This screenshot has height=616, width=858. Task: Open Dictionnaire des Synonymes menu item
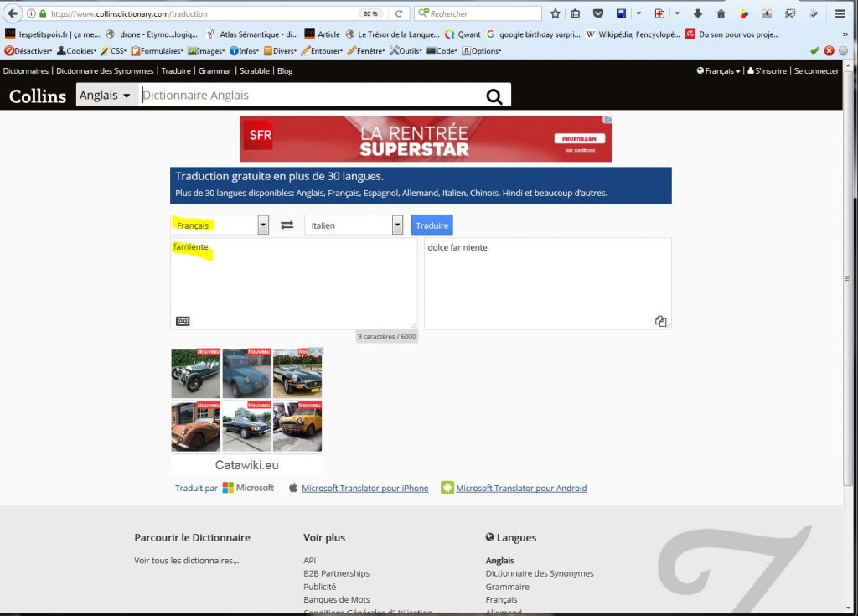106,71
